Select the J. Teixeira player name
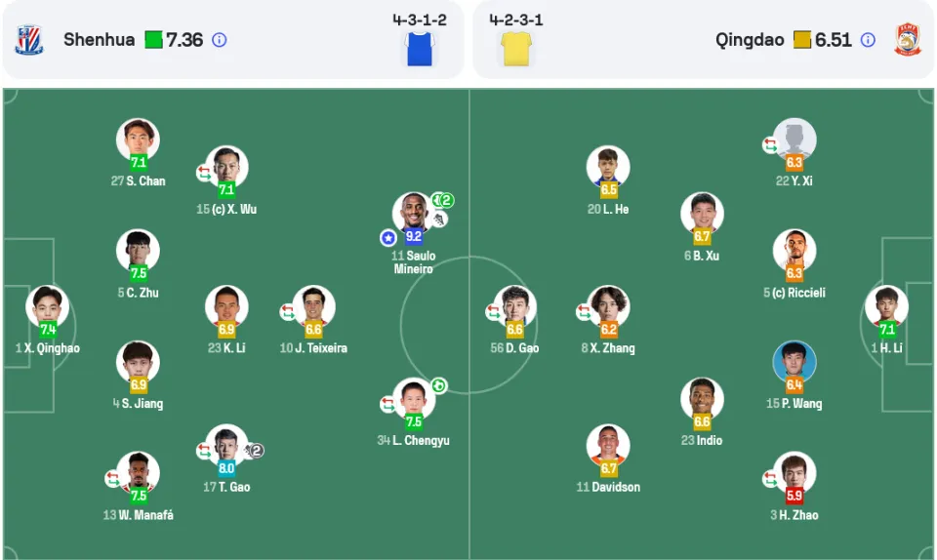Viewport: 937px width, 560px height. click(x=321, y=348)
